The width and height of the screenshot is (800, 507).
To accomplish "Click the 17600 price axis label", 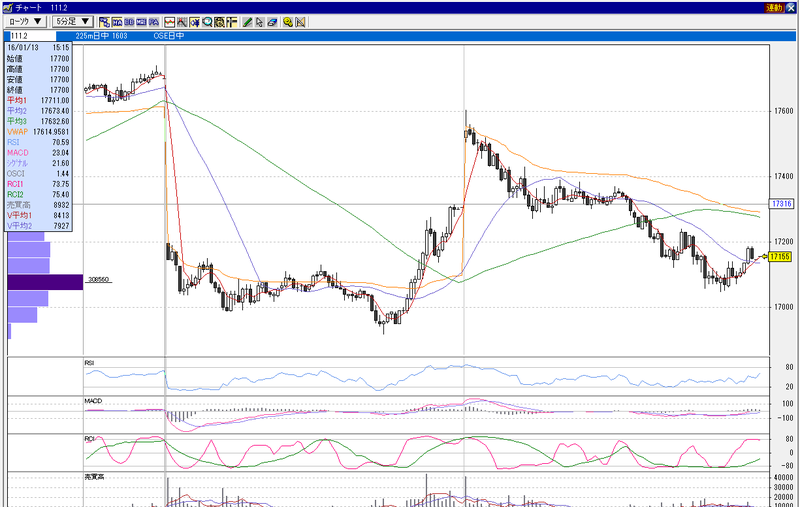I will tap(783, 111).
